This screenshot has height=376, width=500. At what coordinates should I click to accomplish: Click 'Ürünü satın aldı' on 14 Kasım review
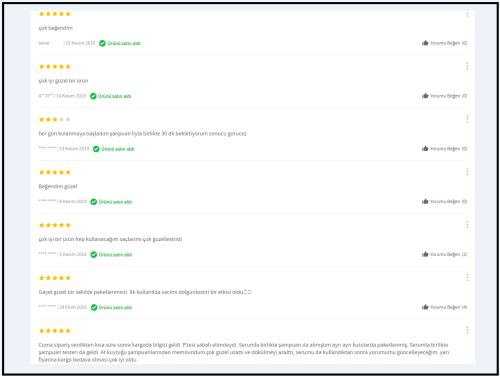click(x=111, y=96)
